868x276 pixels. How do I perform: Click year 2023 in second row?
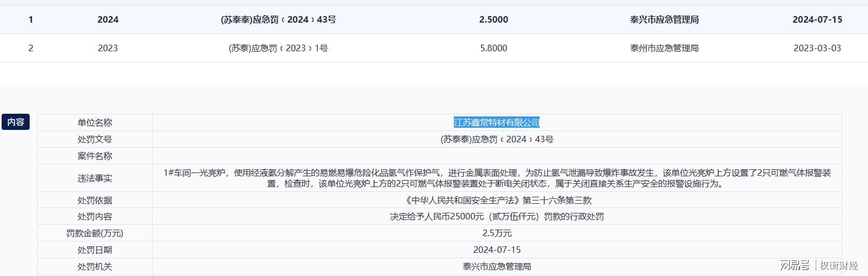(x=108, y=48)
